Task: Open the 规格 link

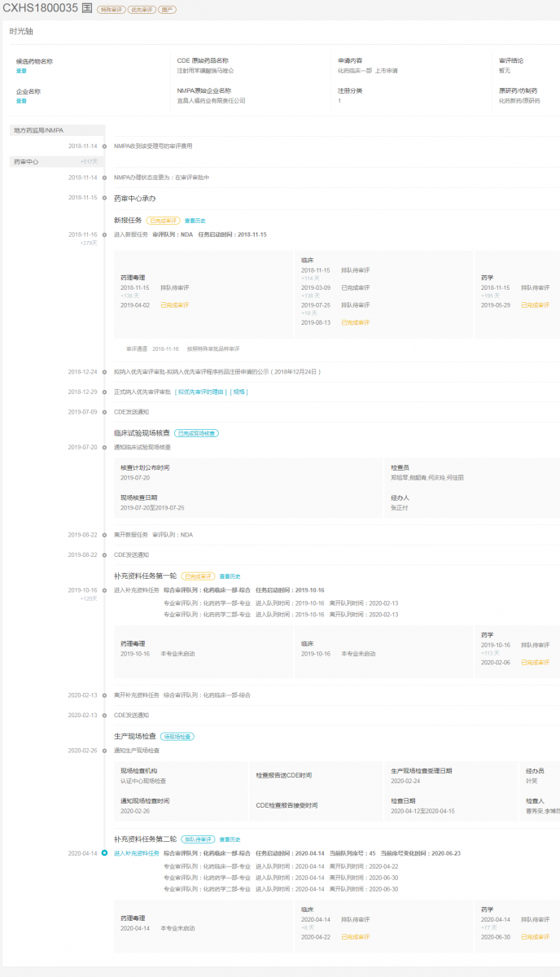Action: [239, 392]
